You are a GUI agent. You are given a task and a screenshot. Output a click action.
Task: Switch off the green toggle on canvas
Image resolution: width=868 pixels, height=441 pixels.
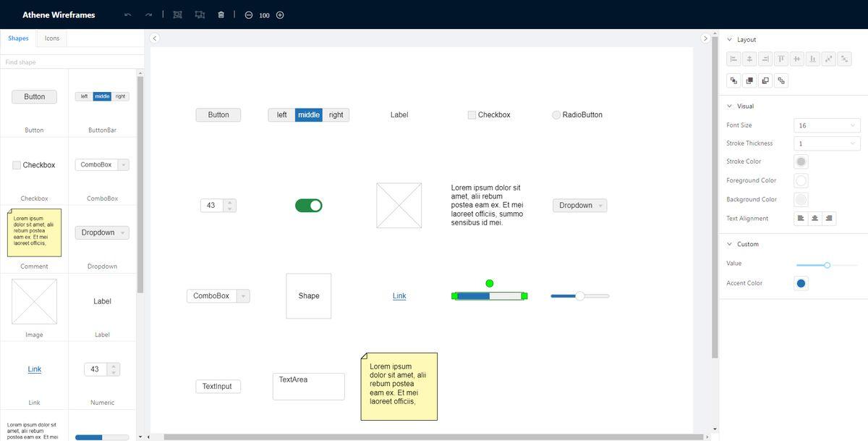coord(309,206)
